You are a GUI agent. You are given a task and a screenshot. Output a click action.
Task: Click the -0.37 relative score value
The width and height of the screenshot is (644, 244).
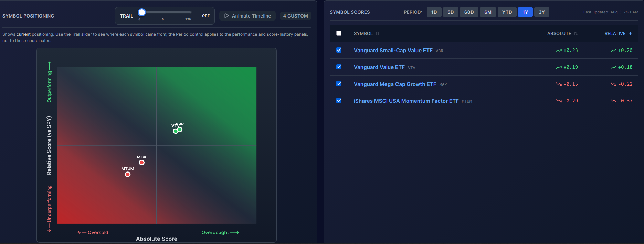click(x=625, y=101)
